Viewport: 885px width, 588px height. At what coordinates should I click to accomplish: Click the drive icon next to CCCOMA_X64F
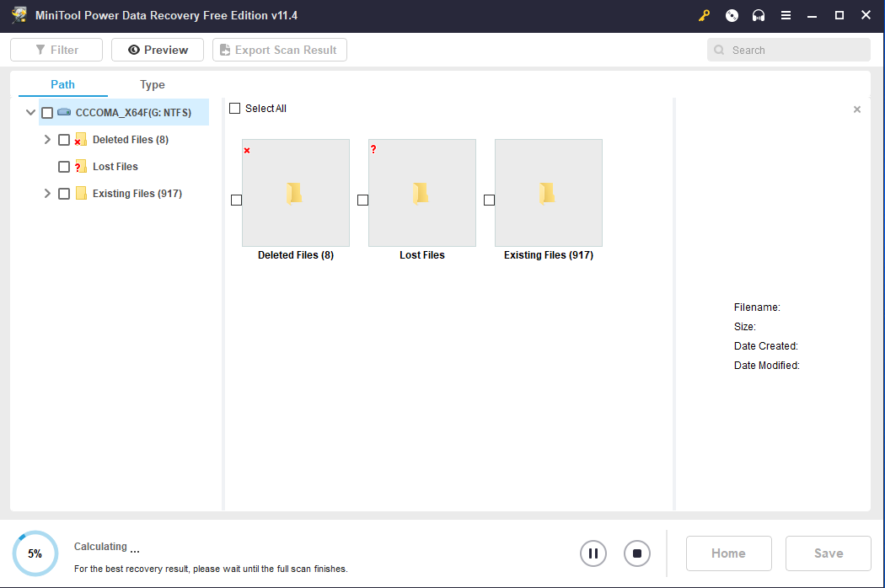point(64,112)
